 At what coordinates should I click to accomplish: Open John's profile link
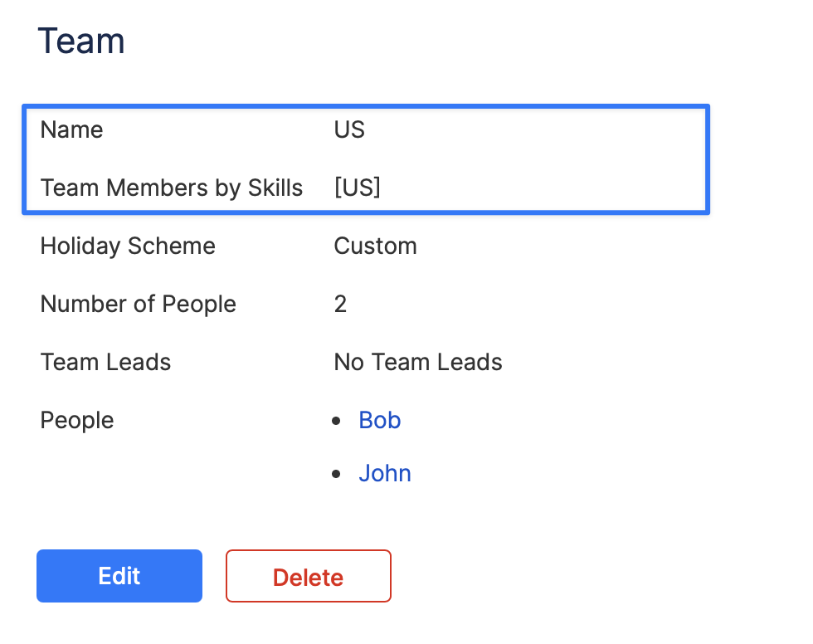point(385,473)
